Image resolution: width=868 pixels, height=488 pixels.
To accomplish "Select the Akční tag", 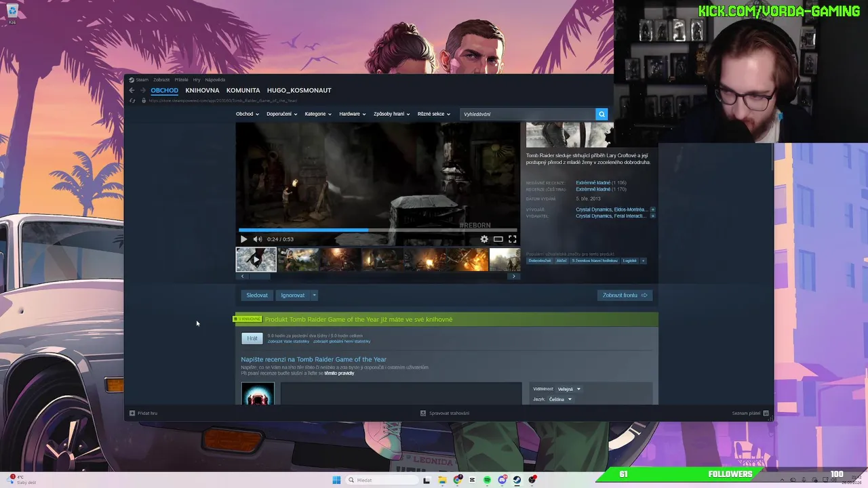I will pos(561,261).
